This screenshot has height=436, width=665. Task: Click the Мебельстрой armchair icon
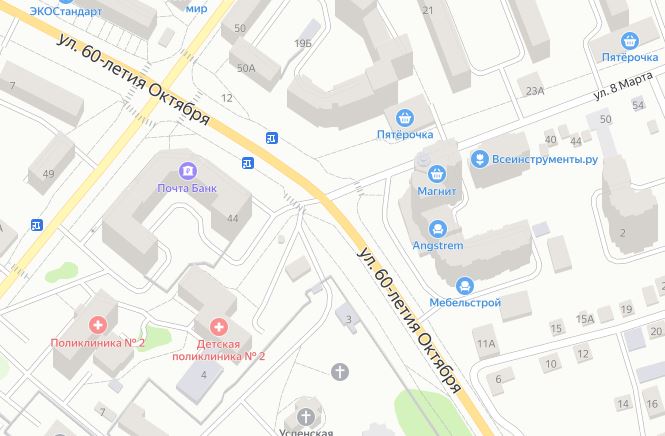coord(465,286)
